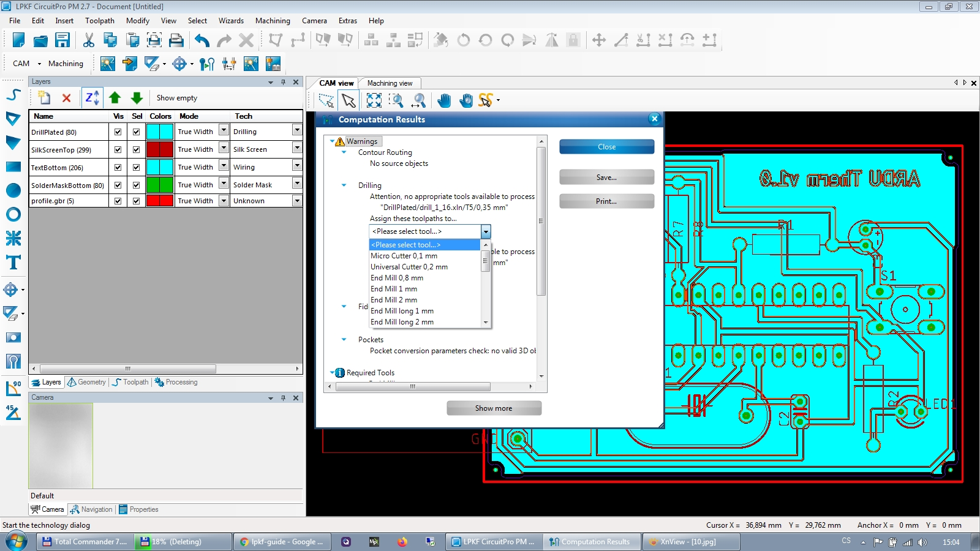Toggle visibility of TextBottom layer
Viewport: 980px width, 551px height.
[x=118, y=167]
